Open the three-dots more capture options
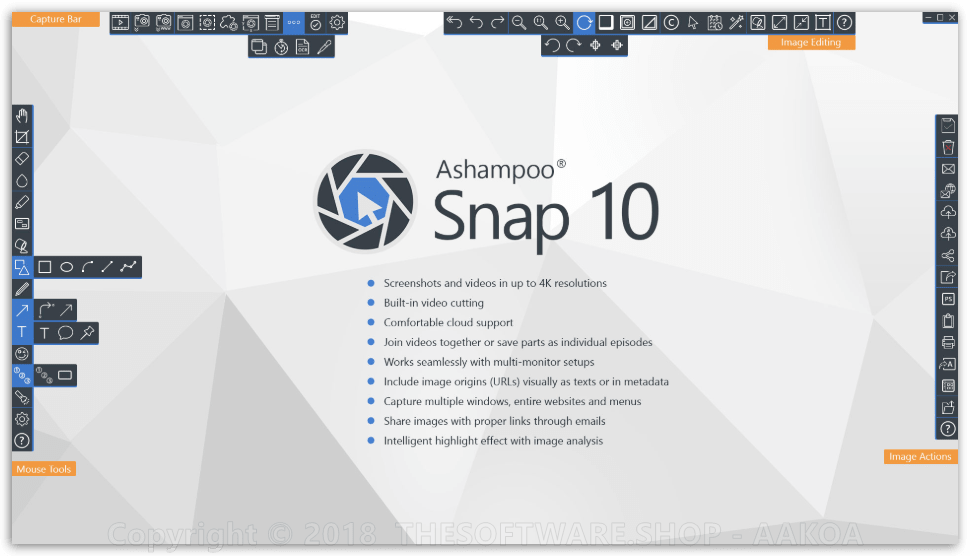The image size is (970, 556). 294,24
